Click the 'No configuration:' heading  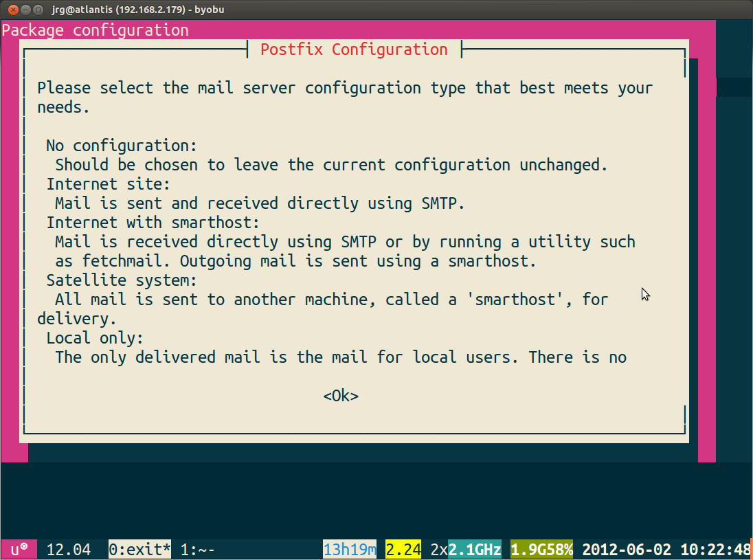[x=122, y=146]
